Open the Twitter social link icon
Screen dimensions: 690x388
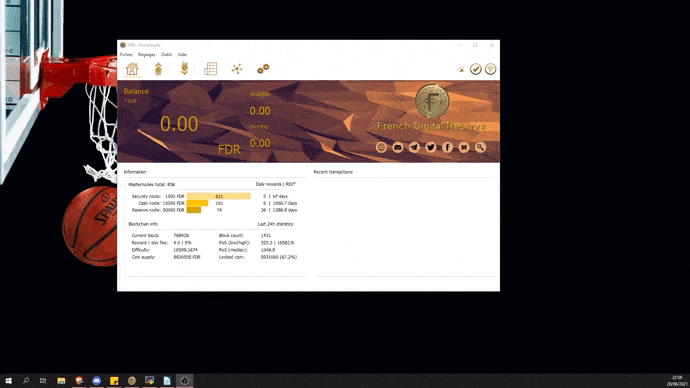[x=431, y=147]
